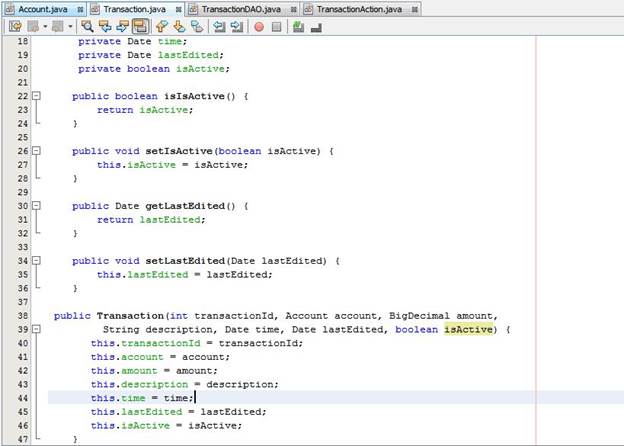Click the 'return isActive;' statement
The image size is (624, 446).
145,110
